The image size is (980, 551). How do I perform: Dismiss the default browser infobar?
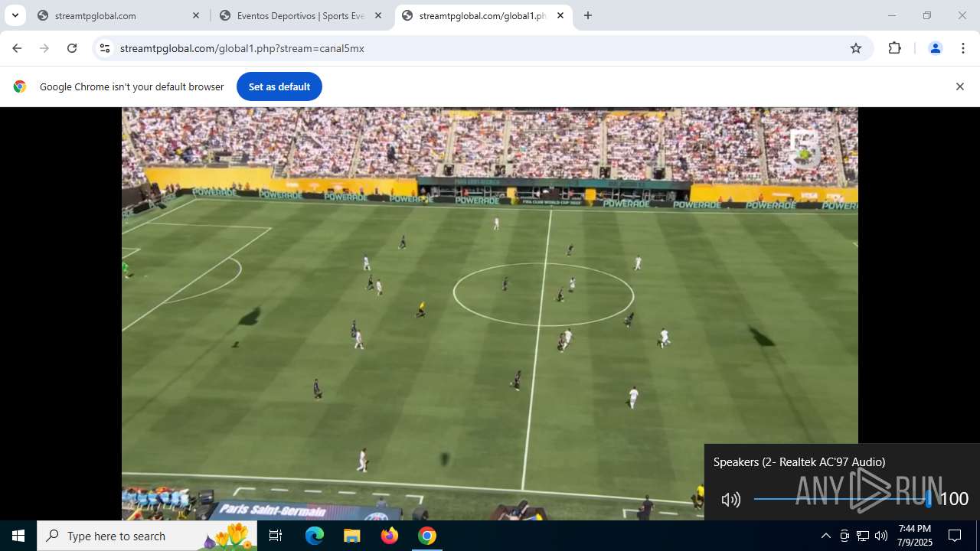[x=959, y=86]
